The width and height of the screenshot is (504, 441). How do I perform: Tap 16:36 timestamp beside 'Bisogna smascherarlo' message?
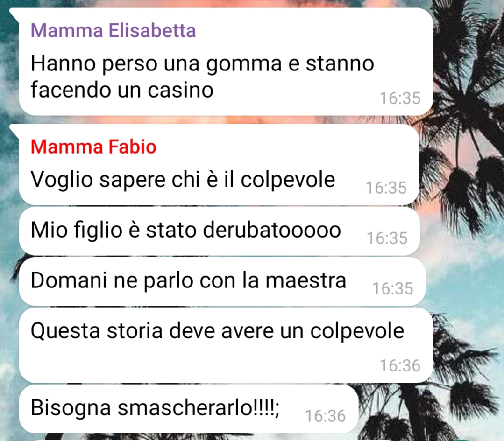point(325,416)
